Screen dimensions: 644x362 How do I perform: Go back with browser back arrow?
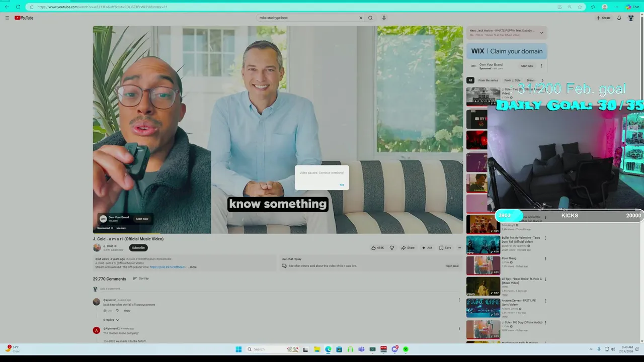pyautogui.click(x=7, y=7)
